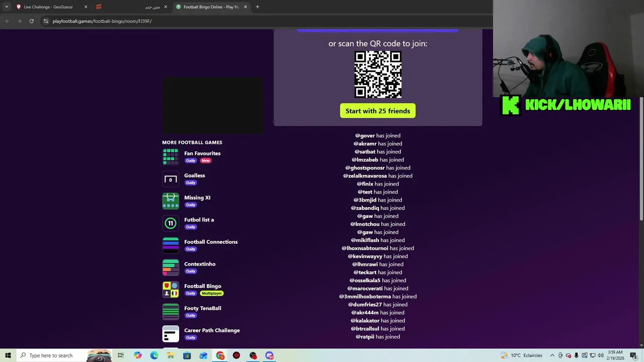
Task: Click '@marocverati has joined' entry
Action: coord(378,289)
